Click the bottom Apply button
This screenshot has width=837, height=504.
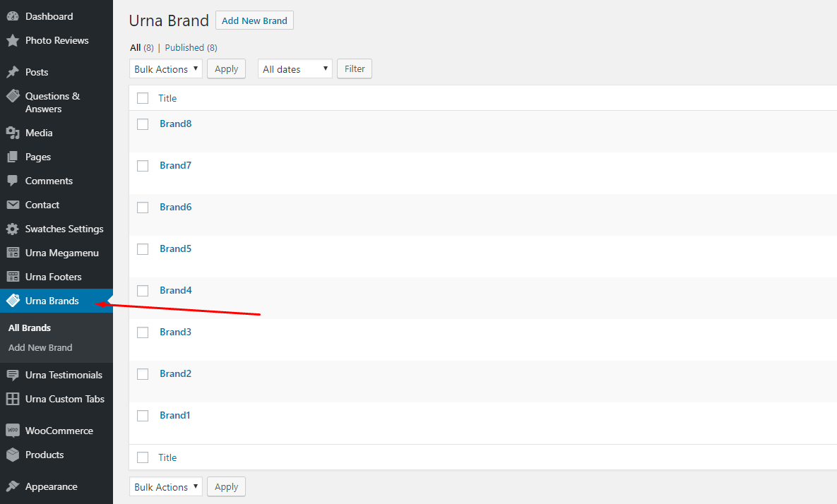226,486
